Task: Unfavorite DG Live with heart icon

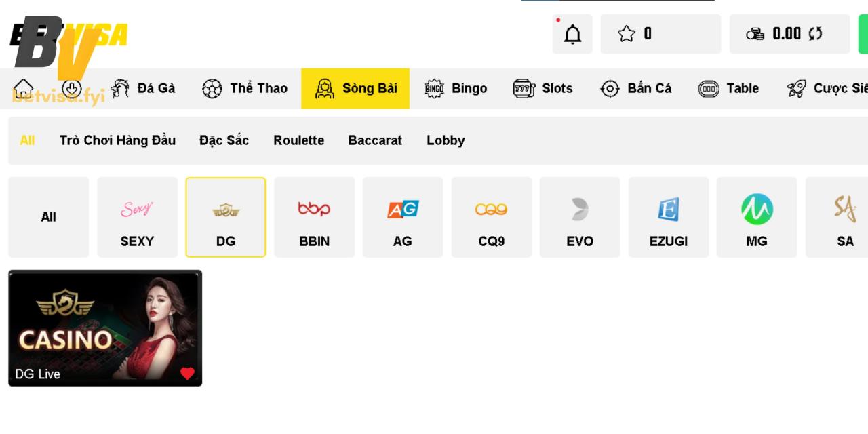Action: pos(187,374)
